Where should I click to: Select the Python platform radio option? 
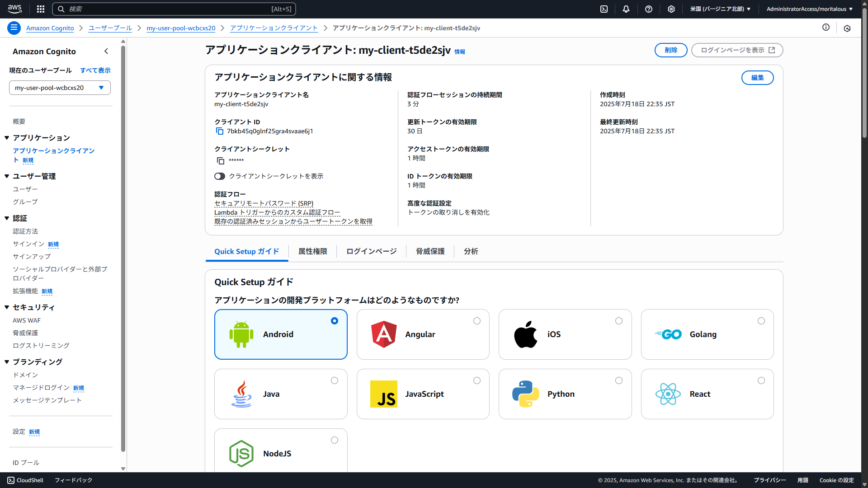coord(619,380)
